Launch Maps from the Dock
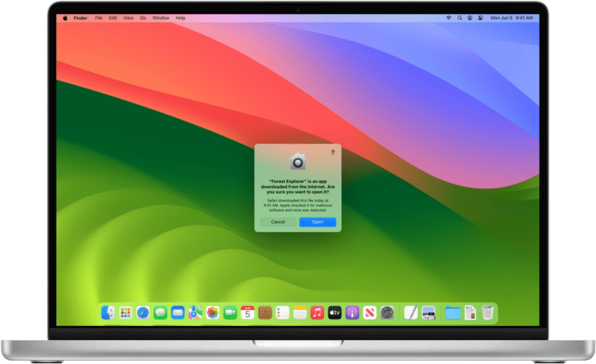 195,313
